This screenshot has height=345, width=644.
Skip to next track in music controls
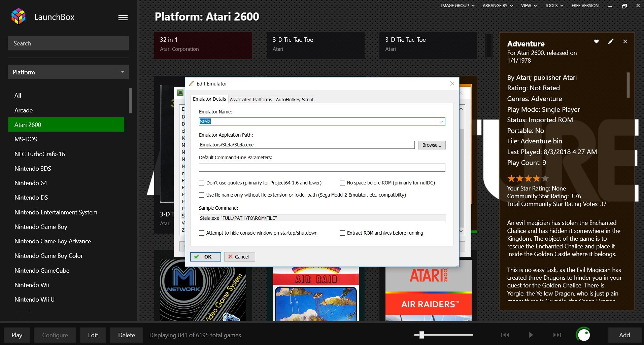[557, 335]
